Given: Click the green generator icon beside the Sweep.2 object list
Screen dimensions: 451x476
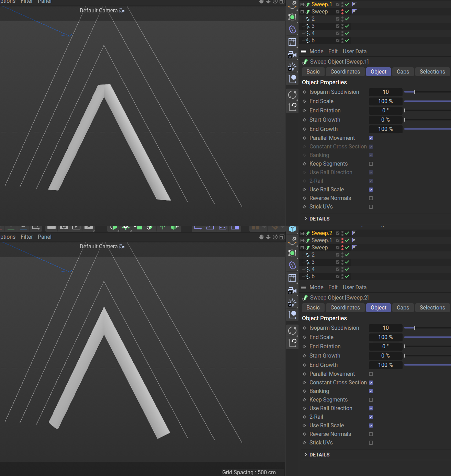Looking at the screenshot, I should [x=292, y=253].
